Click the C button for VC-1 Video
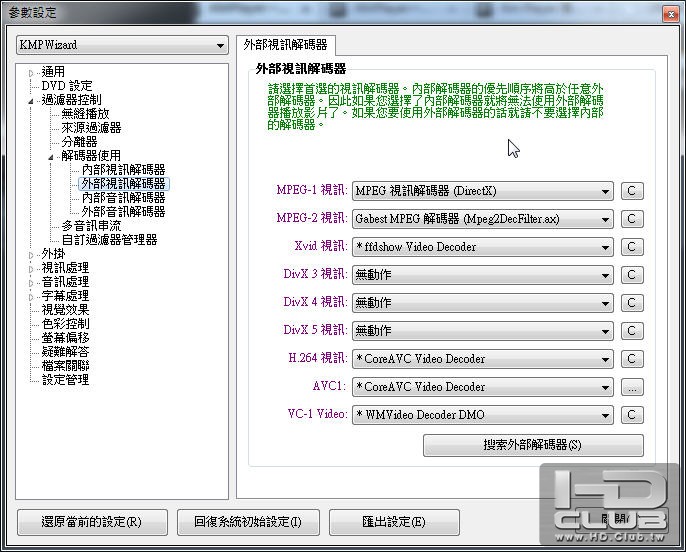The image size is (686, 552). click(x=632, y=415)
